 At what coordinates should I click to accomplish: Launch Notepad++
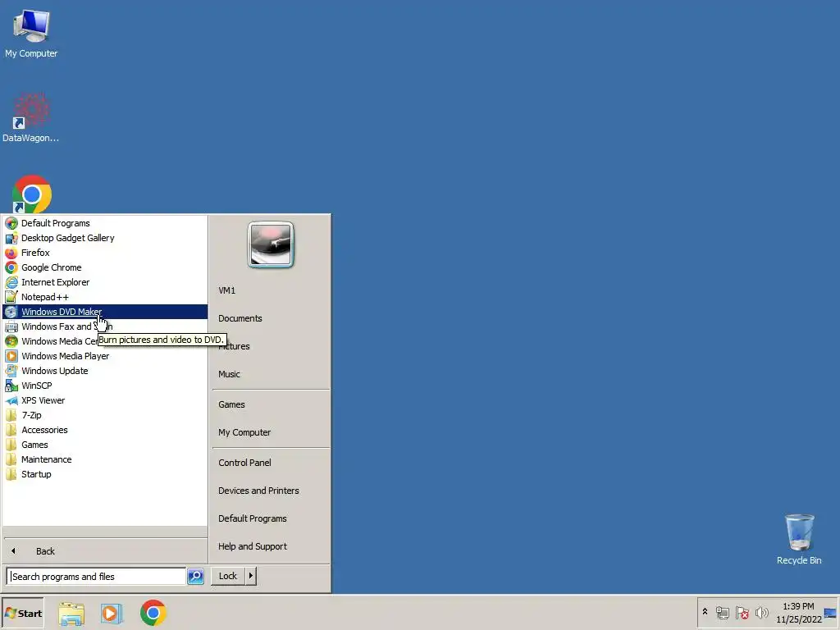tap(105, 297)
